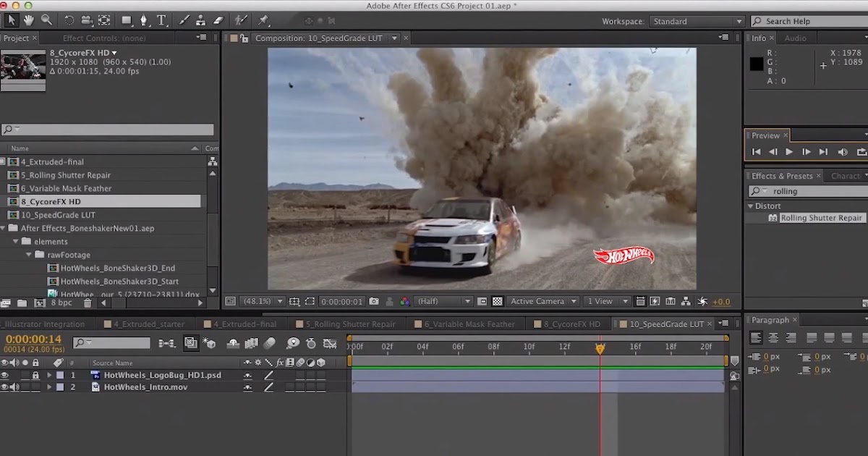Toggle visibility of HotWheels_Intro.mov layer

[x=5, y=387]
